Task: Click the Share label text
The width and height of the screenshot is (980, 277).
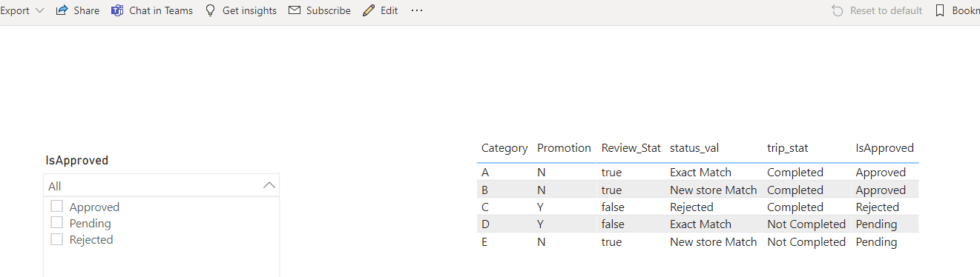Action: click(x=86, y=10)
